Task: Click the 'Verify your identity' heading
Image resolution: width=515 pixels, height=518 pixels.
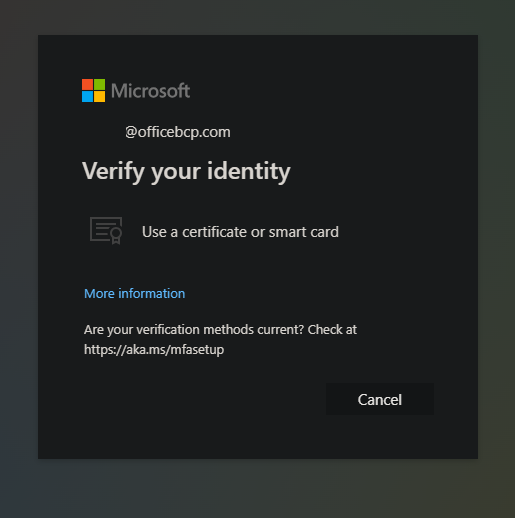Action: 186,172
